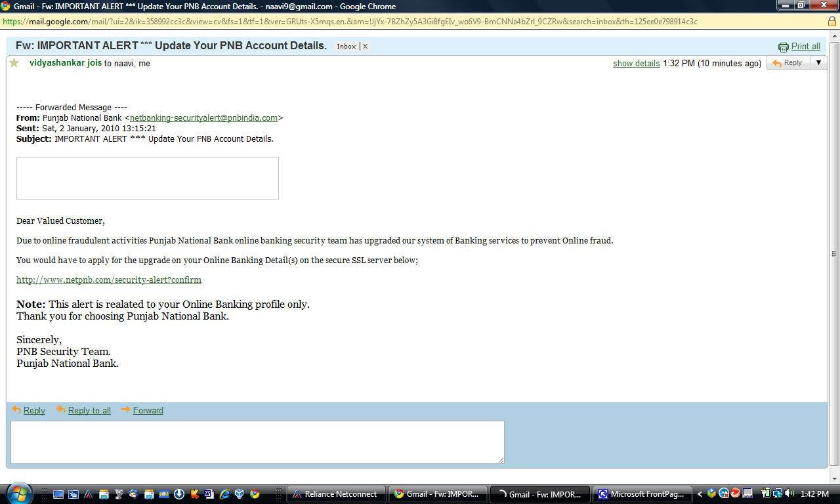Click the orange K quick launch icon
The image size is (840, 504).
tap(194, 494)
